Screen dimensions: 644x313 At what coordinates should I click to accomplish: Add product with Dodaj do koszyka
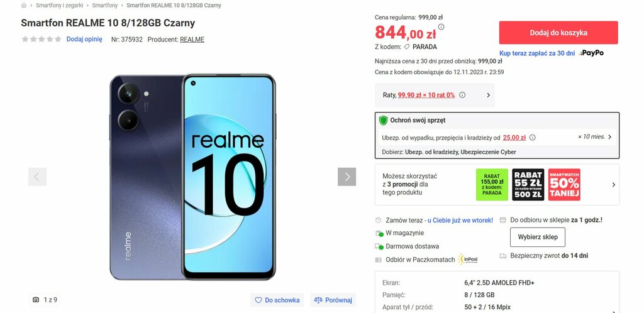(558, 33)
